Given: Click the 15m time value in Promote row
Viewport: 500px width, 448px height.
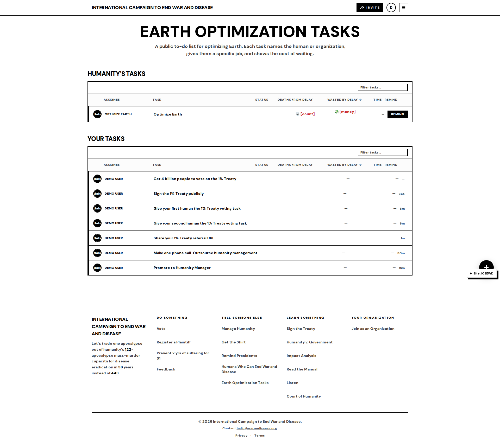Looking at the screenshot, I should click(402, 268).
